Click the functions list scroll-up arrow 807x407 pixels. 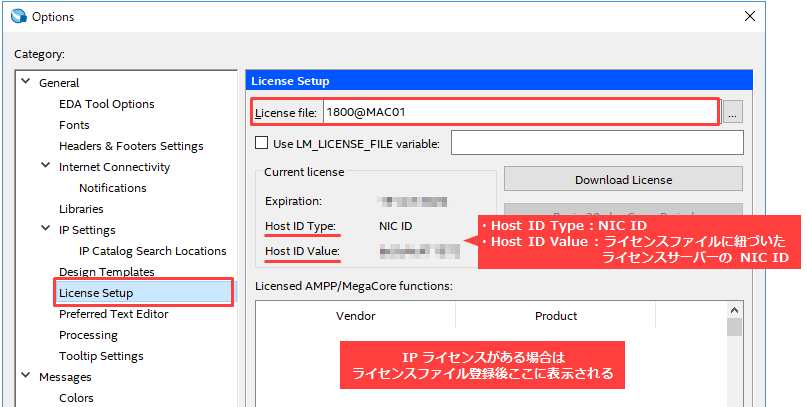click(734, 310)
